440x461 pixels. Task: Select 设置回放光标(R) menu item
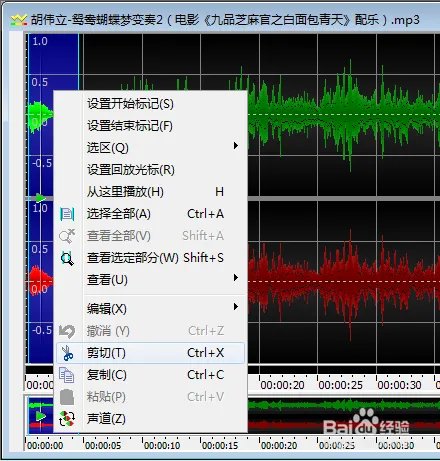151,170
